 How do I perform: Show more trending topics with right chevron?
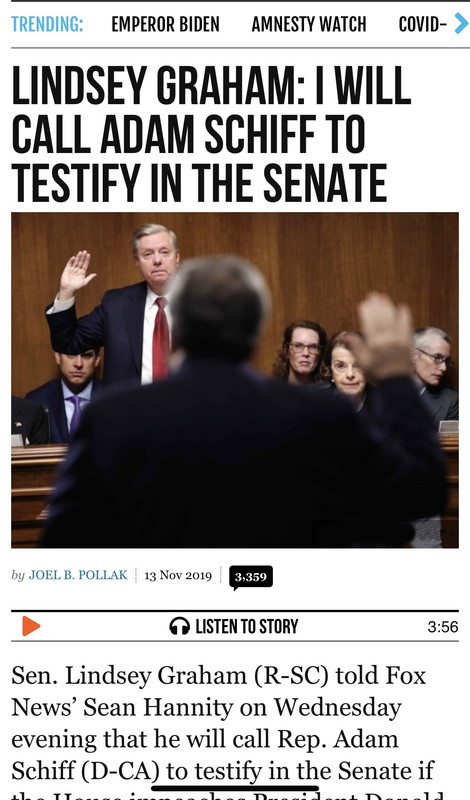[x=461, y=24]
